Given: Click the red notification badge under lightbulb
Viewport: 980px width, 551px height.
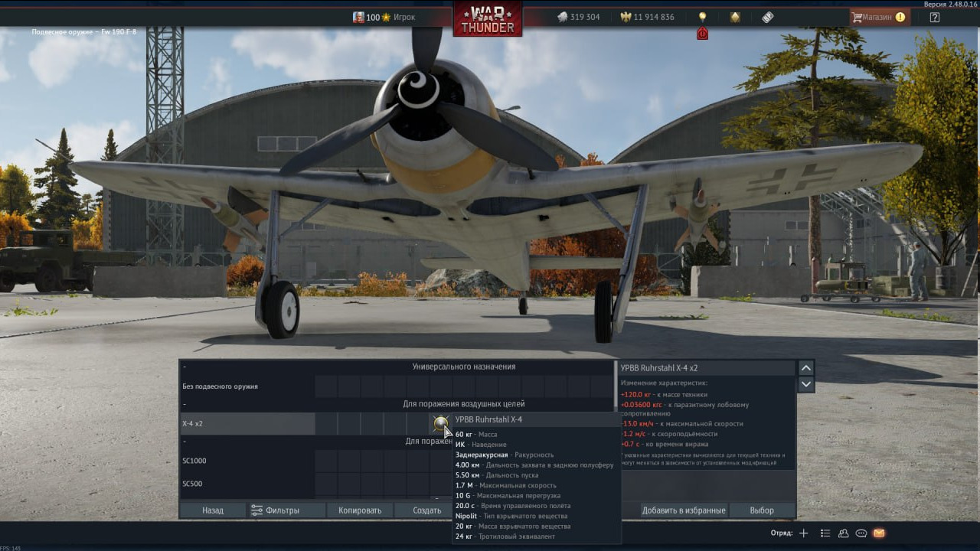Looking at the screenshot, I should 702,34.
